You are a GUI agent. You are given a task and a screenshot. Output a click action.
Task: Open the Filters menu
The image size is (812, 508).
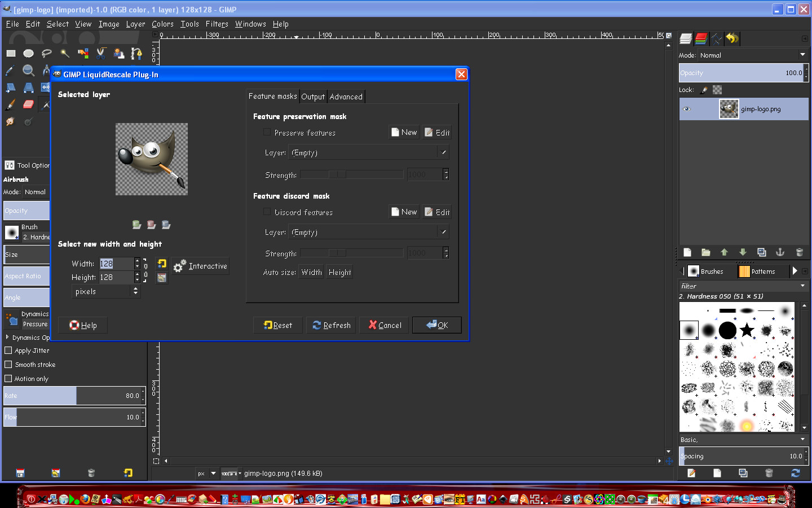pos(217,24)
